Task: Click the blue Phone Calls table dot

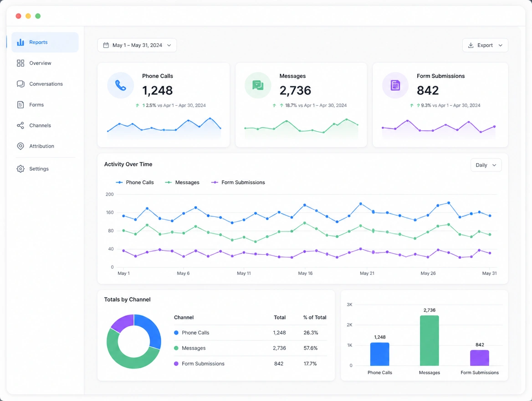Action: [x=176, y=333]
